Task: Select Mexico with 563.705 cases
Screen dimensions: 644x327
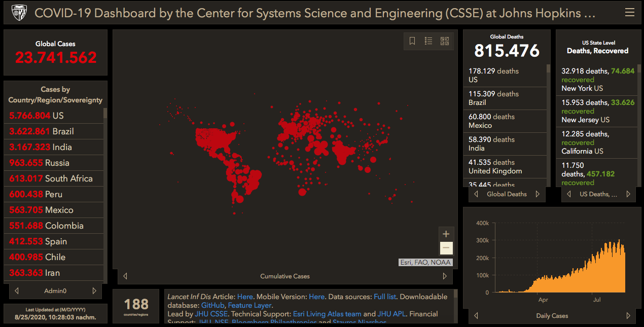Action: tap(54, 210)
